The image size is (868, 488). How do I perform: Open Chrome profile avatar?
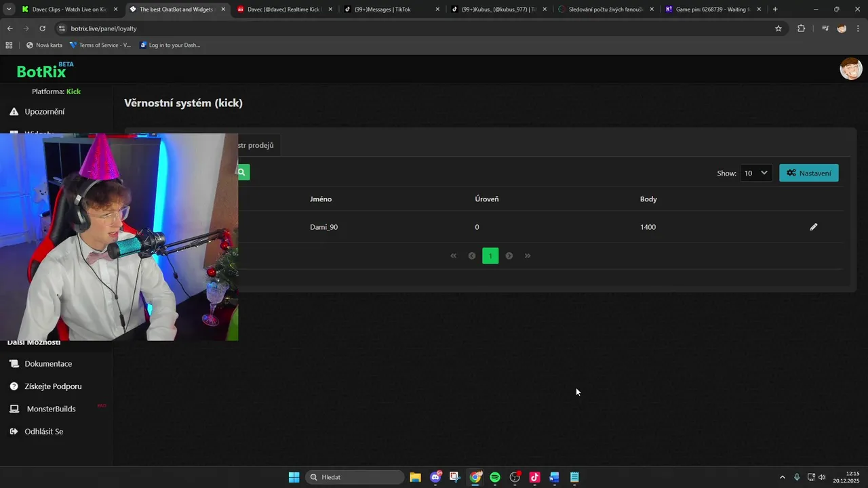(842, 28)
